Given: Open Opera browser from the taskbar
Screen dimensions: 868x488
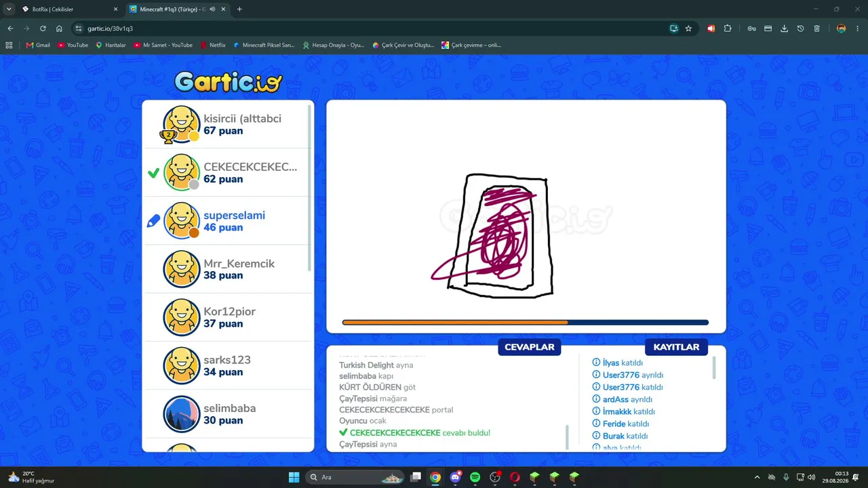Looking at the screenshot, I should click(x=515, y=477).
